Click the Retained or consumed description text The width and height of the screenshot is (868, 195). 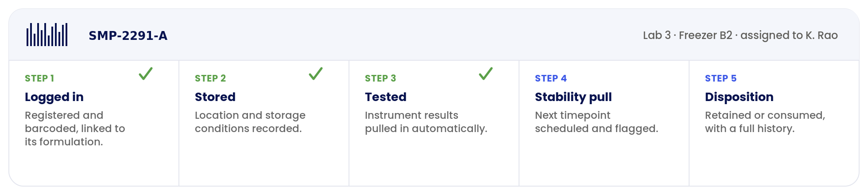(x=765, y=122)
